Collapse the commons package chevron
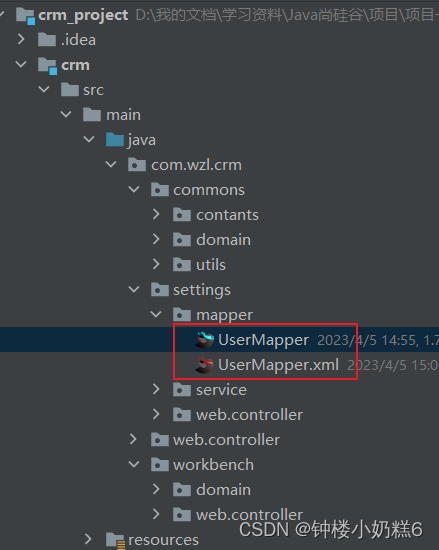439x550 pixels. [x=134, y=189]
